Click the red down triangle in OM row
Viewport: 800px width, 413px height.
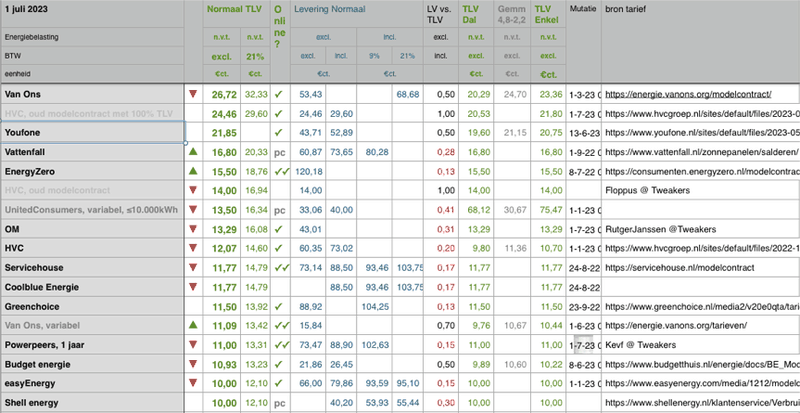tap(193, 229)
